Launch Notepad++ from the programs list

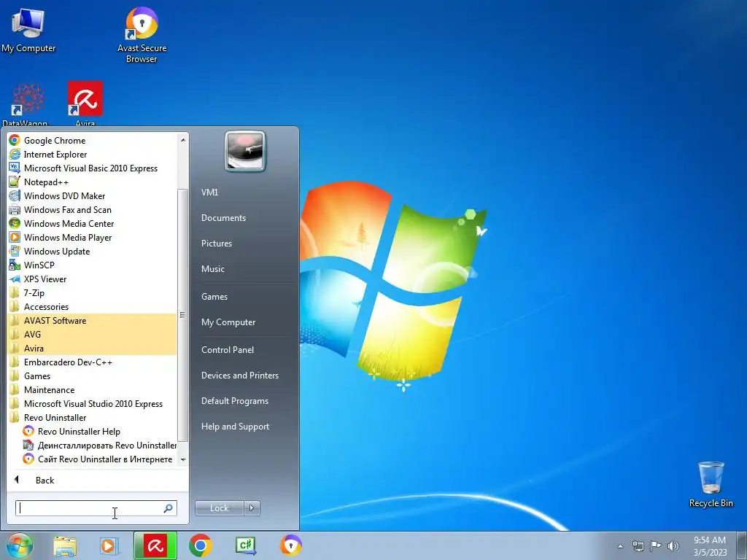point(93,182)
